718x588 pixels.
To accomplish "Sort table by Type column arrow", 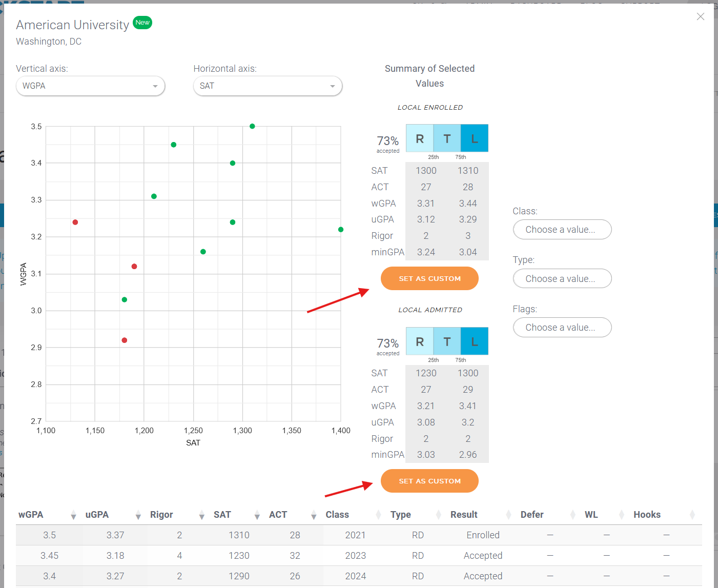I will point(438,515).
